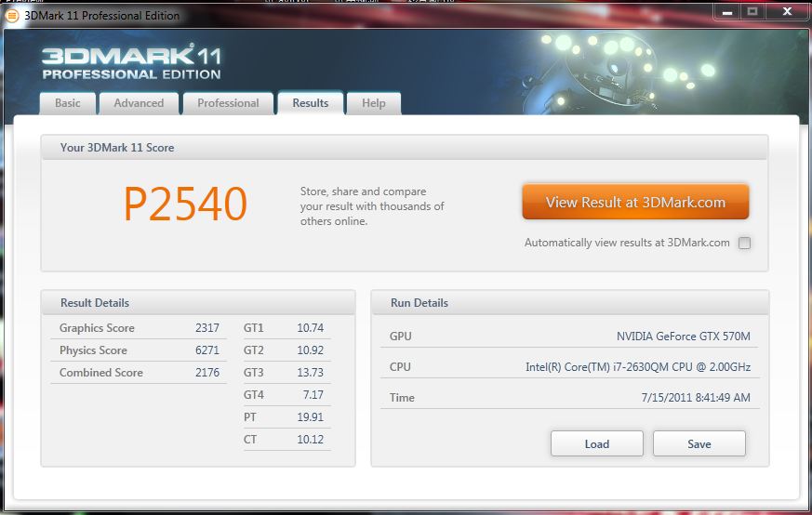The image size is (812, 515).
Task: Select the Results tab
Action: (x=310, y=103)
